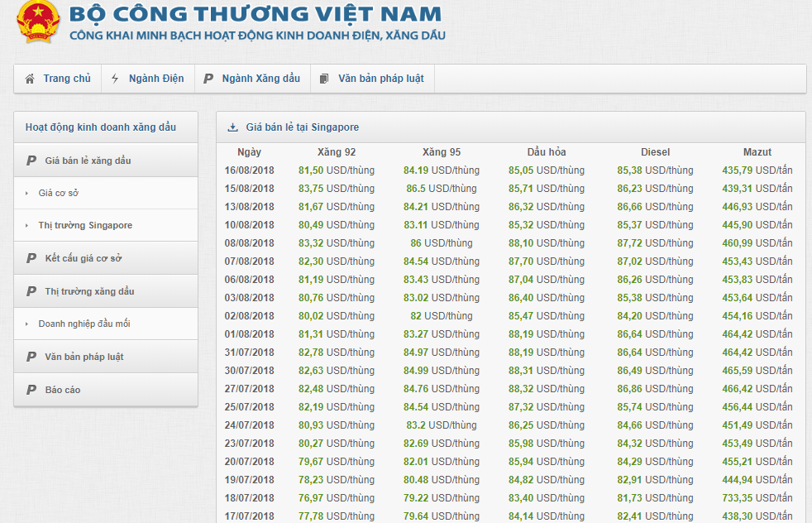The width and height of the screenshot is (812, 523).
Task: Click the Diesel price 82,41 USD/thùng
Action: [x=655, y=516]
